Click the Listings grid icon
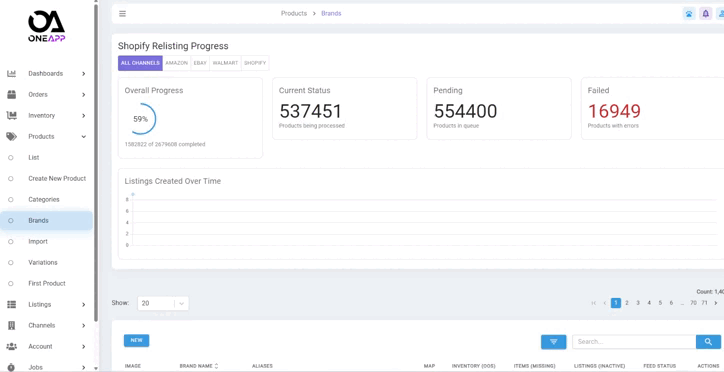The height and width of the screenshot is (372, 724). coord(12,305)
